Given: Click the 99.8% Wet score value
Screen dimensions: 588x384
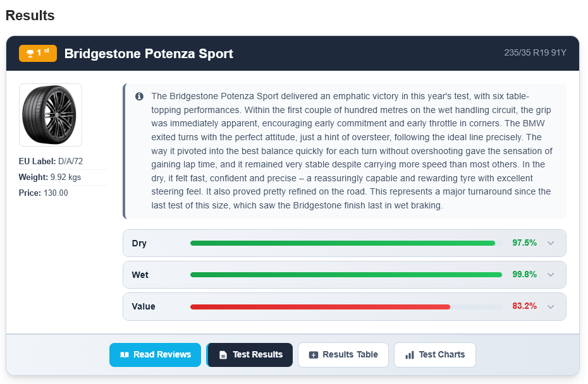Looking at the screenshot, I should click(524, 275).
